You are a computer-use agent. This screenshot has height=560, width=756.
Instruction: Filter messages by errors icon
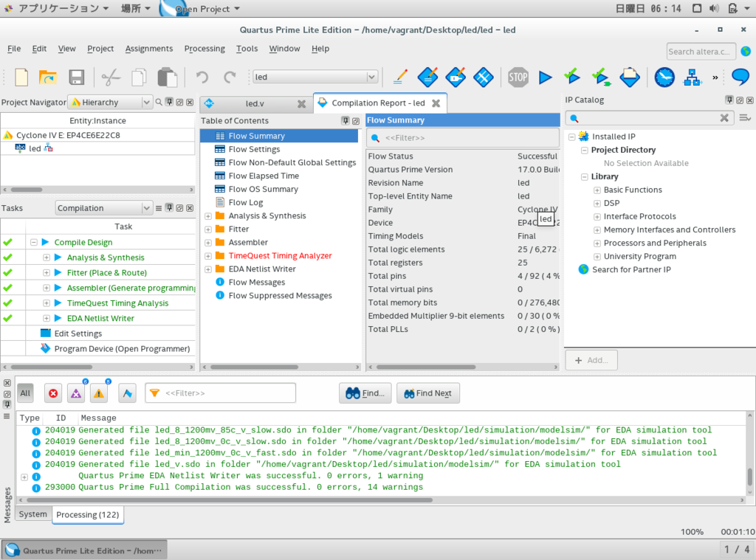coord(53,393)
